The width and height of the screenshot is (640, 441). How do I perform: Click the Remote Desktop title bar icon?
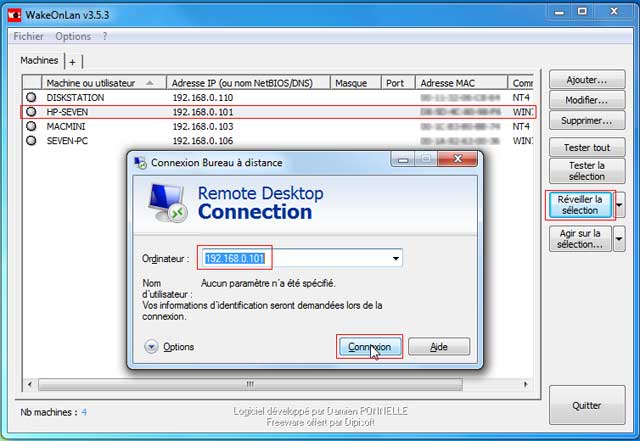tap(140, 163)
